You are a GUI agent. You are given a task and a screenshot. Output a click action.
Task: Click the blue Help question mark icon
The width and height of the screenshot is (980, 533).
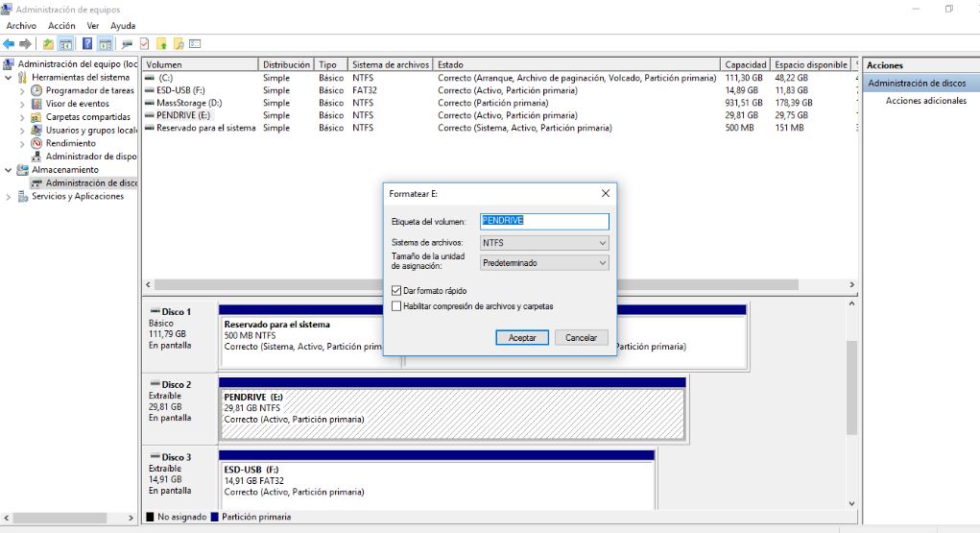click(x=86, y=43)
